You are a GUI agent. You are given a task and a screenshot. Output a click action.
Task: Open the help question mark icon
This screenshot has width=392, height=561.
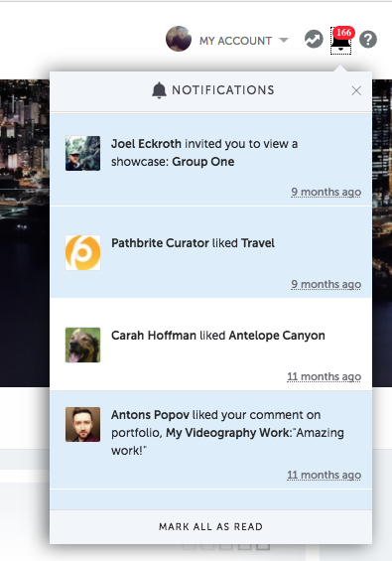(x=368, y=40)
